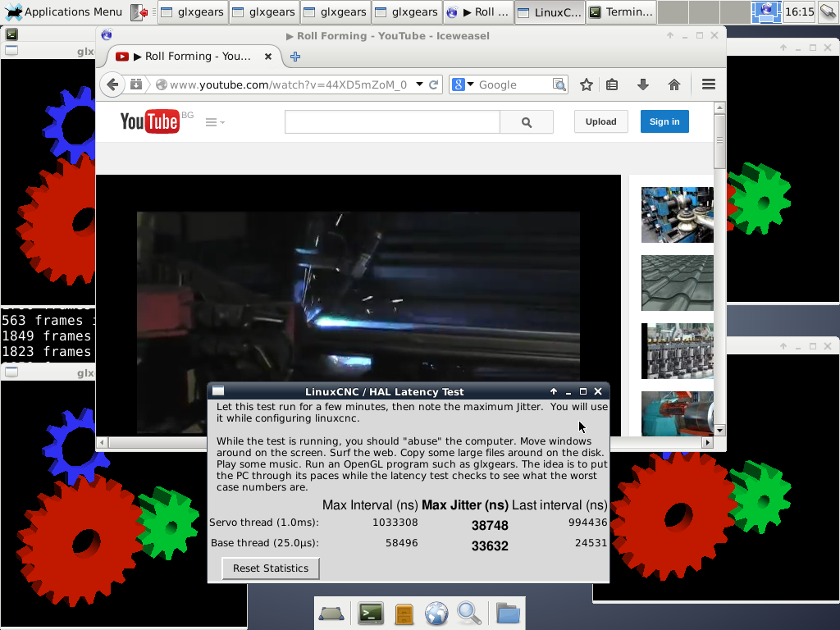Open the file cabinet icon in the dock
This screenshot has width=840, height=630.
[x=404, y=614]
